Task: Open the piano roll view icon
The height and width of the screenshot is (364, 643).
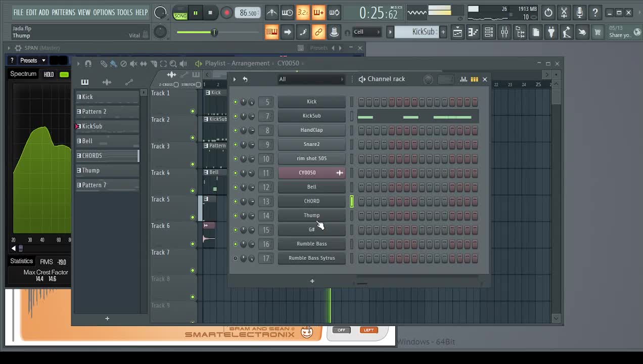Action: pos(473,32)
